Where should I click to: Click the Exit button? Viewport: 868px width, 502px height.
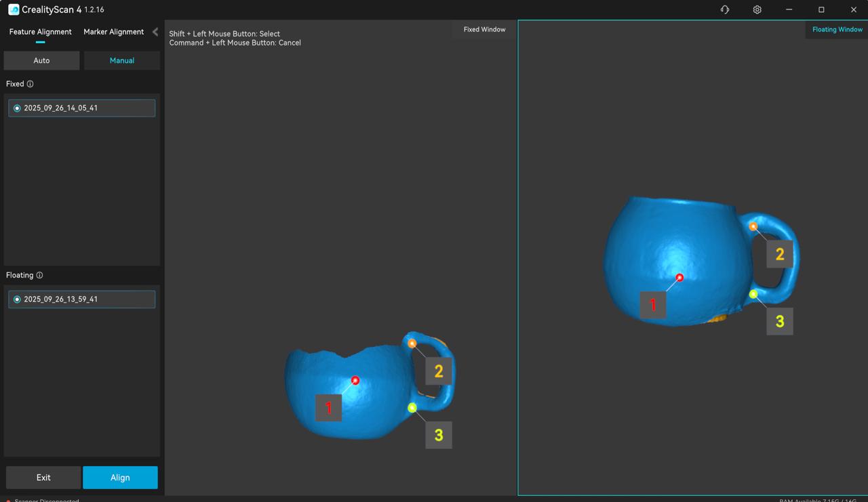tap(43, 478)
